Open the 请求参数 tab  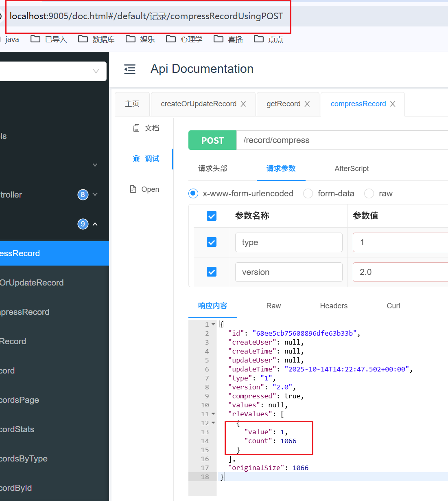(281, 168)
